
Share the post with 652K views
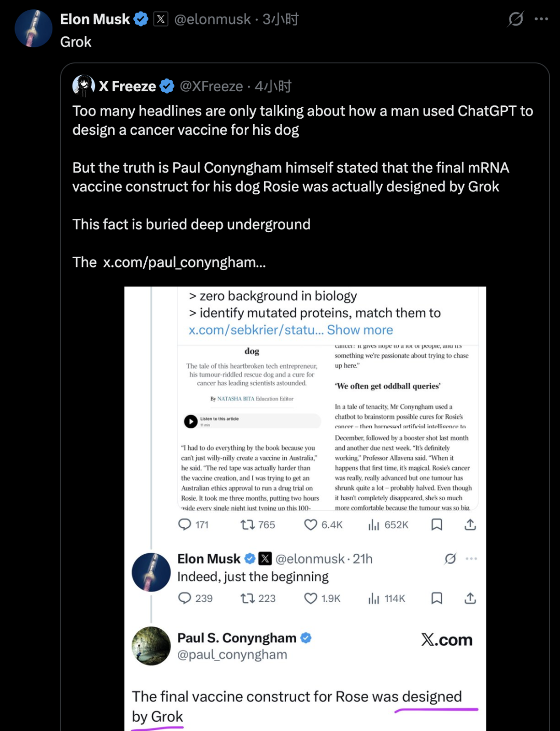(x=470, y=525)
